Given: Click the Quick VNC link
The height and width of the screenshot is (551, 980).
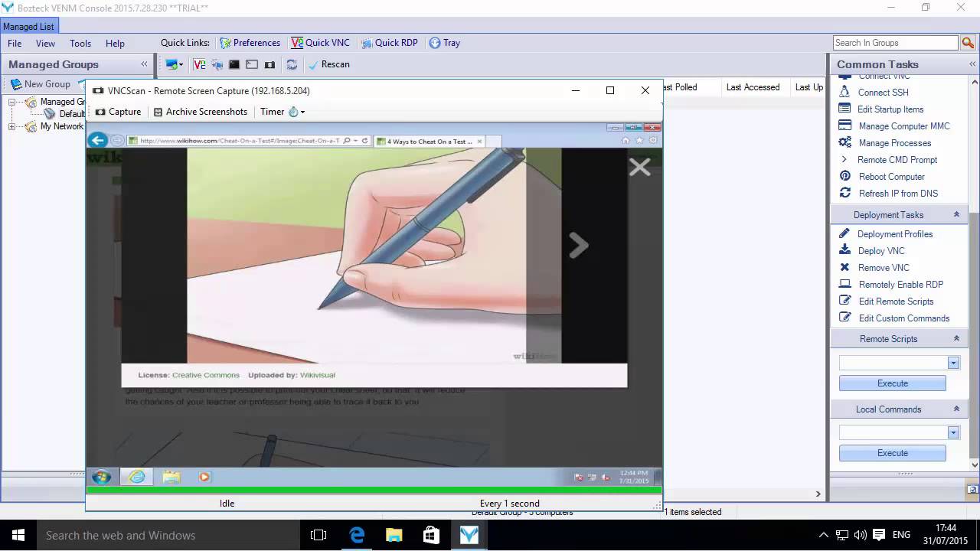Looking at the screenshot, I should tap(320, 43).
